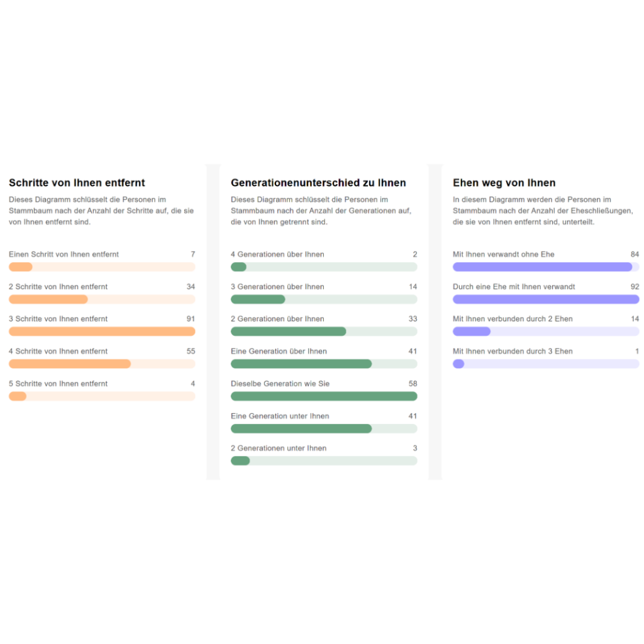The height and width of the screenshot is (644, 644).
Task: Click the 'Generationenunterschied zu Ihnen' heading
Action: [x=318, y=183]
